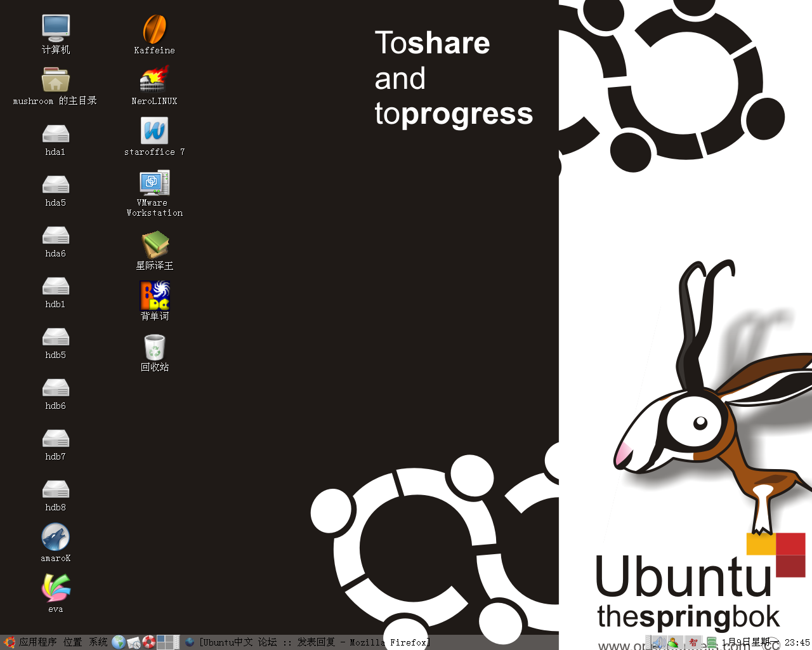The width and height of the screenshot is (812, 650).
Task: Open help lifebuoy panel launcher
Action: (148, 642)
